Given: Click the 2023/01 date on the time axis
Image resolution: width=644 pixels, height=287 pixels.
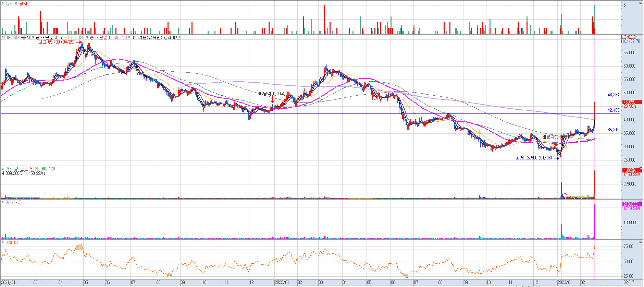Looking at the screenshot, I should tap(565, 283).
